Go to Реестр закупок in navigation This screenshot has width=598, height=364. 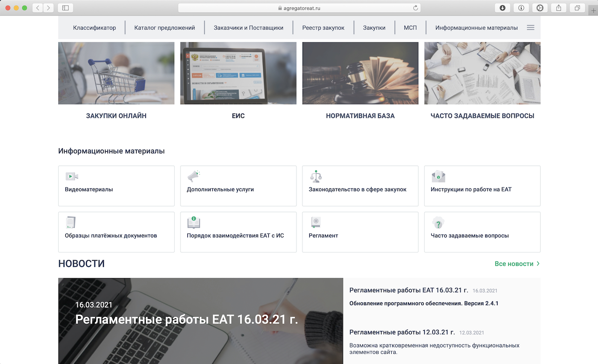pyautogui.click(x=323, y=28)
